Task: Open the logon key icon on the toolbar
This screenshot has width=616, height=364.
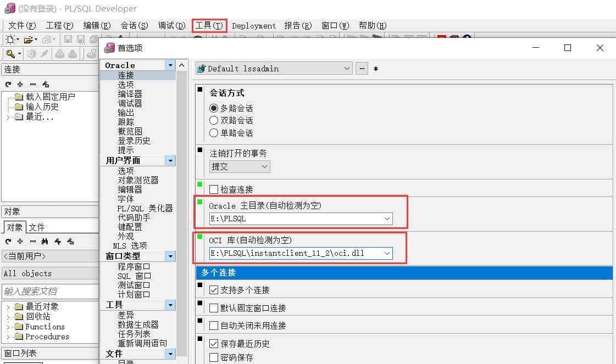Action: [x=10, y=53]
